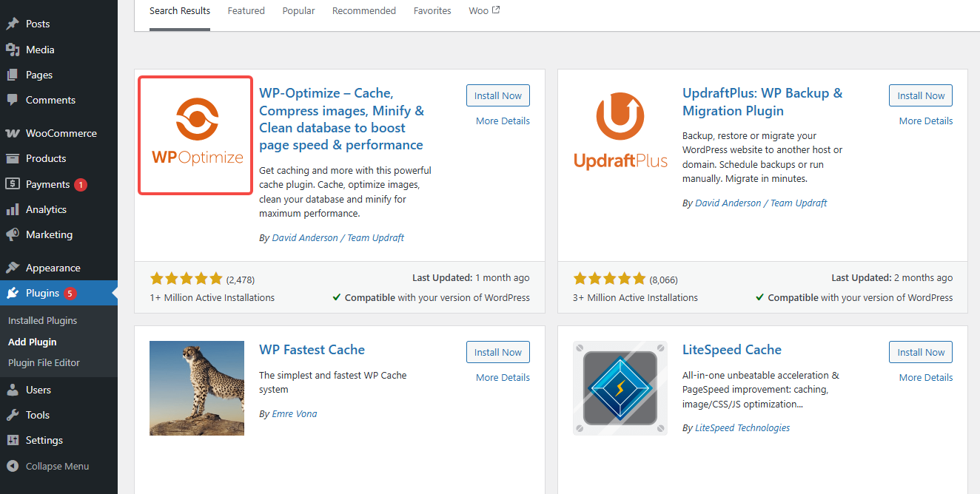The image size is (980, 494).
Task: Click the WP Fastest Cache cheetah thumbnail
Action: [197, 388]
